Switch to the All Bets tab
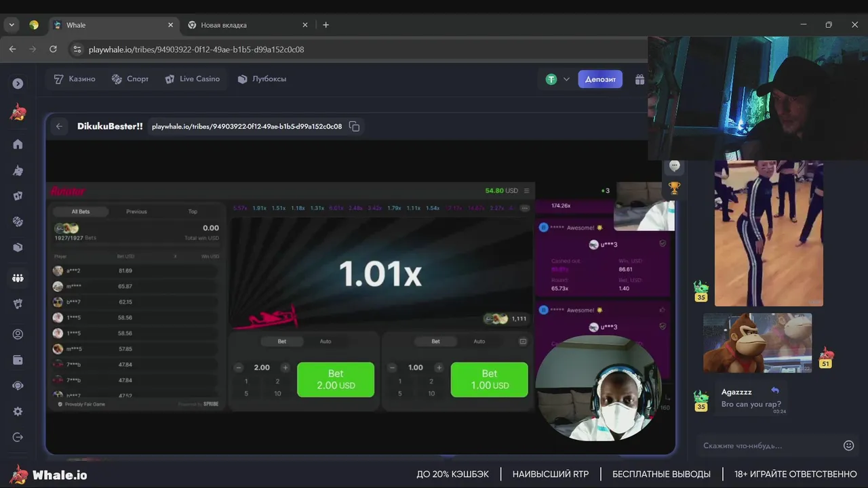The image size is (868, 488). 80,211
